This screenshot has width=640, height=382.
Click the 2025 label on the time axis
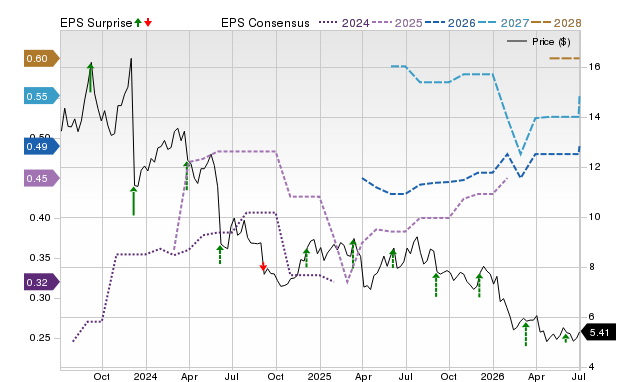point(319,376)
